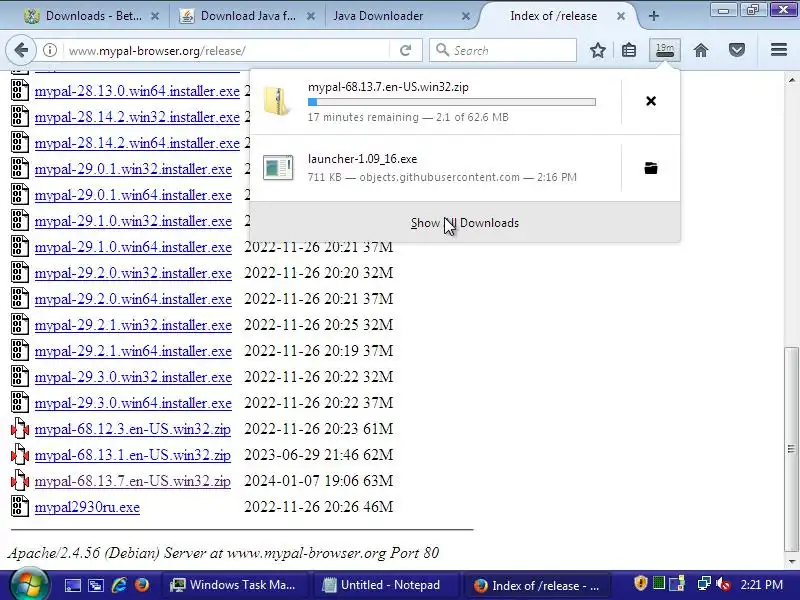800x600 pixels.
Task: Focus the address bar URL field
Action: pyautogui.click(x=227, y=51)
